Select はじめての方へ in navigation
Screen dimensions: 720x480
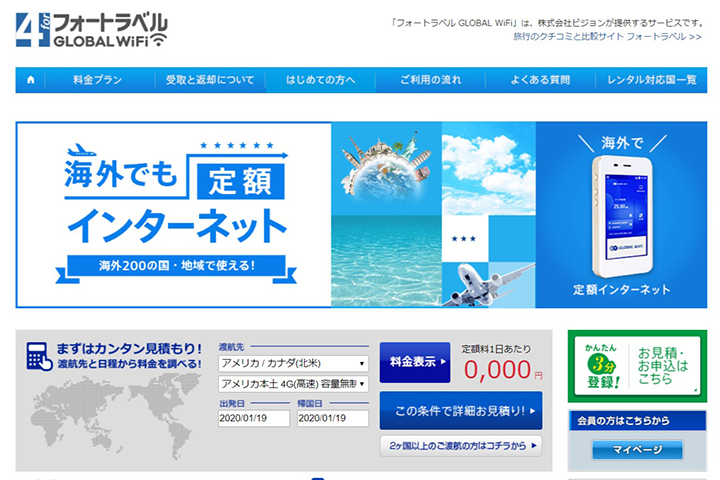point(320,80)
